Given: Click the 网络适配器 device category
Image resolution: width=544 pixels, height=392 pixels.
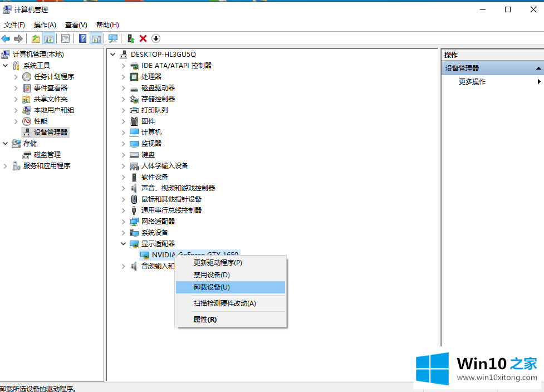Looking at the screenshot, I should tap(158, 221).
